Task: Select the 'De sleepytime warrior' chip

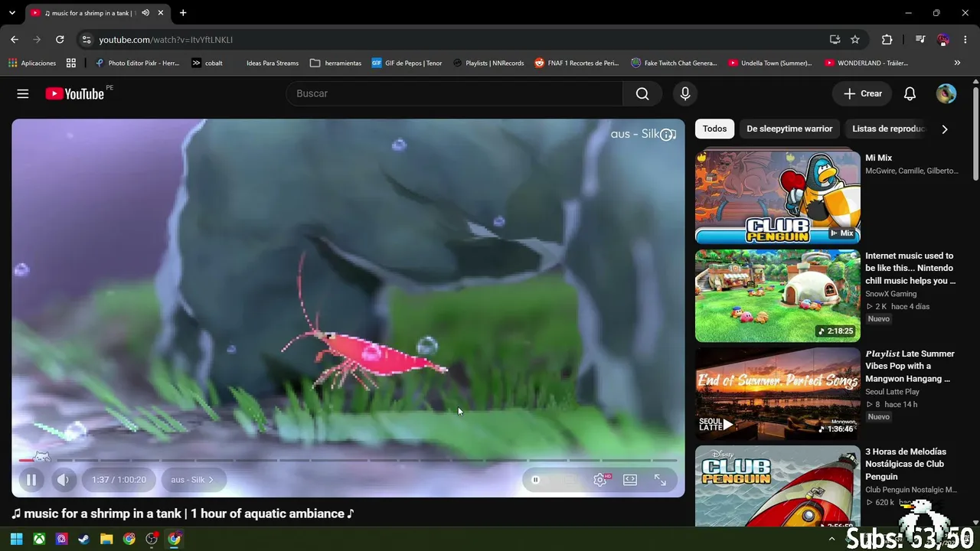Action: tap(789, 129)
